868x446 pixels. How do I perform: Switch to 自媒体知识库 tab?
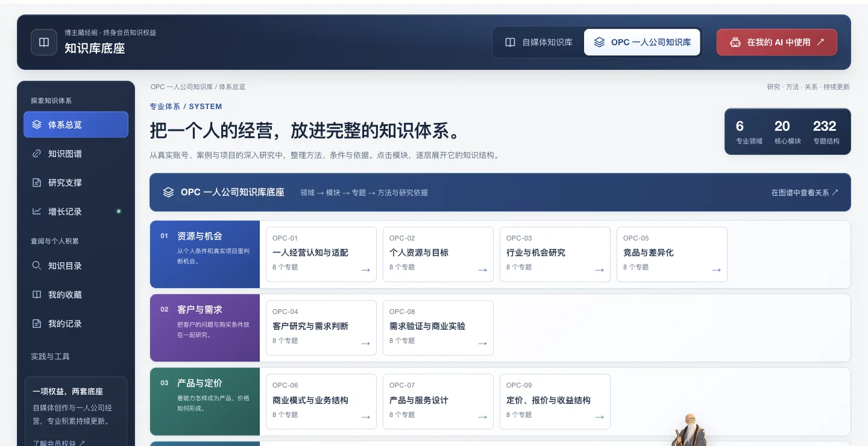538,42
